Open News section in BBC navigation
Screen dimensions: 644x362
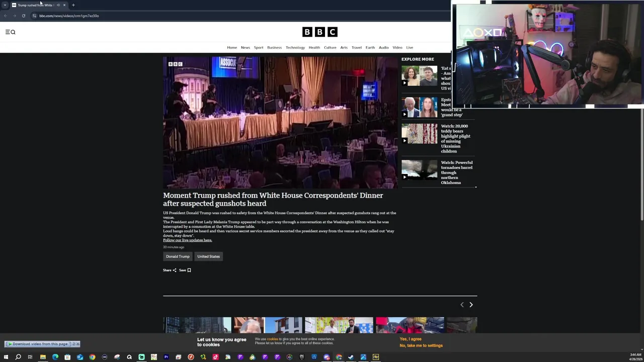[x=246, y=48]
